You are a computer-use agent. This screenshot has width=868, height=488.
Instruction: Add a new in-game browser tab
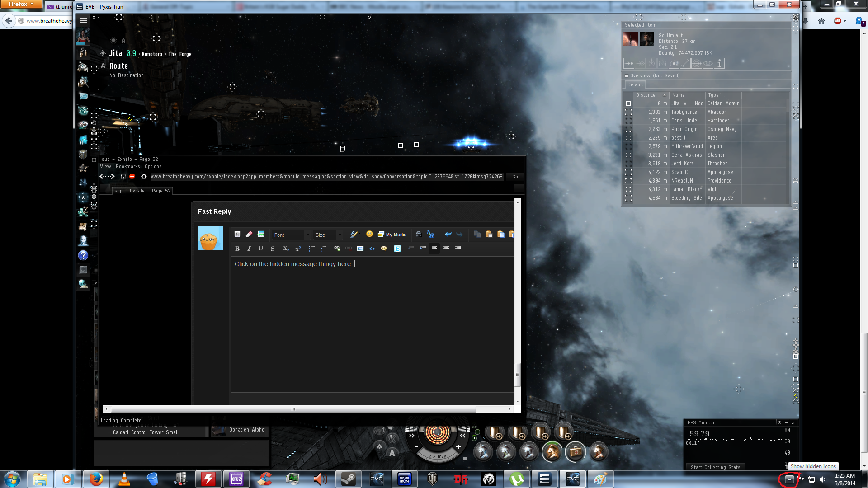pyautogui.click(x=519, y=188)
